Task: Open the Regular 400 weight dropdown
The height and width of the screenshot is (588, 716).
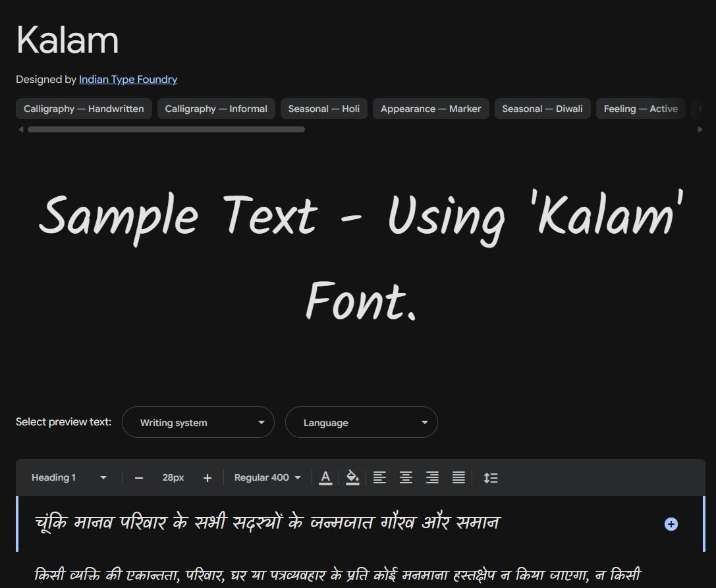Action: [267, 477]
